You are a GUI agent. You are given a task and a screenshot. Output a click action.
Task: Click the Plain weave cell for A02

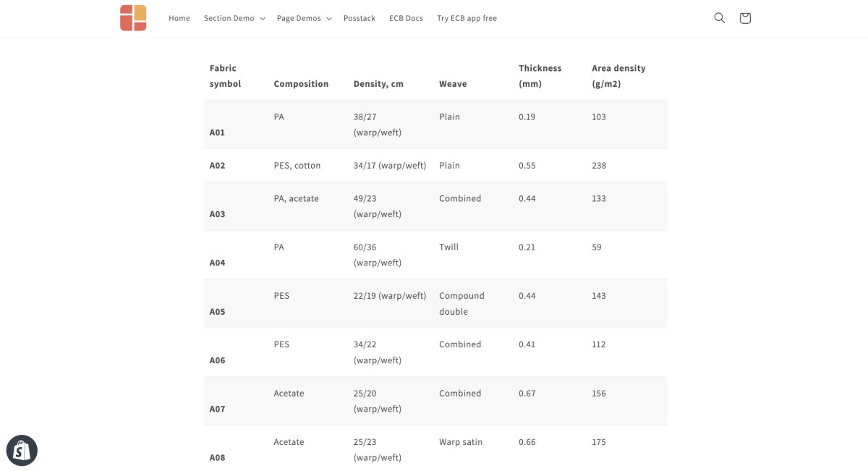[x=449, y=165]
